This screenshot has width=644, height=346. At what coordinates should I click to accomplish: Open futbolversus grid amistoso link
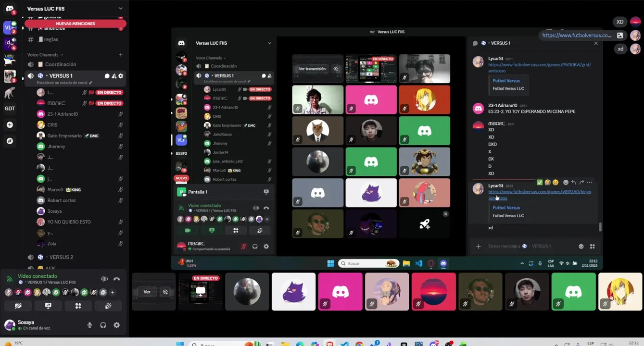pos(539,68)
